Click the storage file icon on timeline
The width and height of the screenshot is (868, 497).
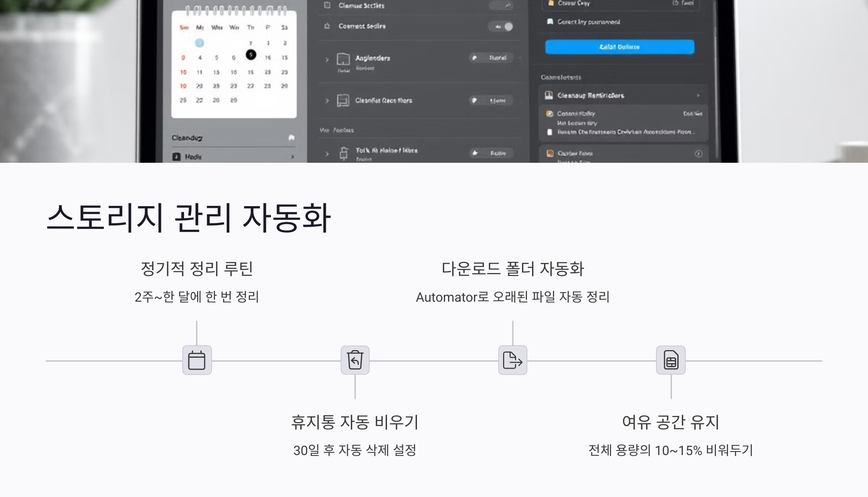coord(671,360)
